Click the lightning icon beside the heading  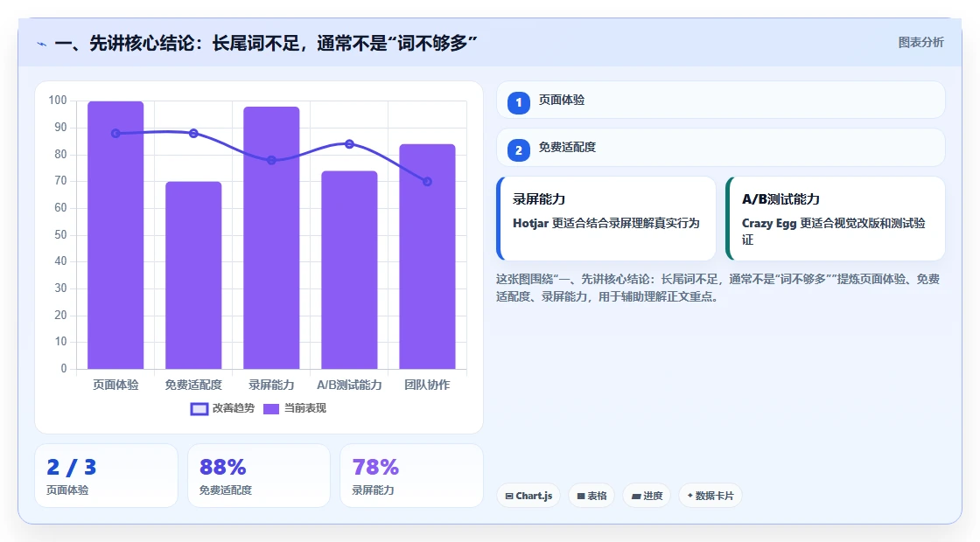pos(42,44)
